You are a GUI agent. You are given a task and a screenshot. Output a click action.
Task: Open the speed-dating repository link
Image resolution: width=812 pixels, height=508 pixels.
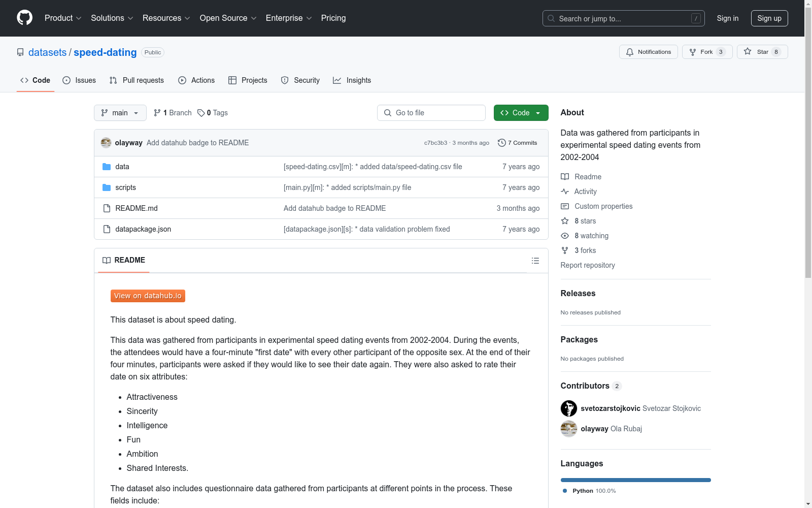(105, 52)
